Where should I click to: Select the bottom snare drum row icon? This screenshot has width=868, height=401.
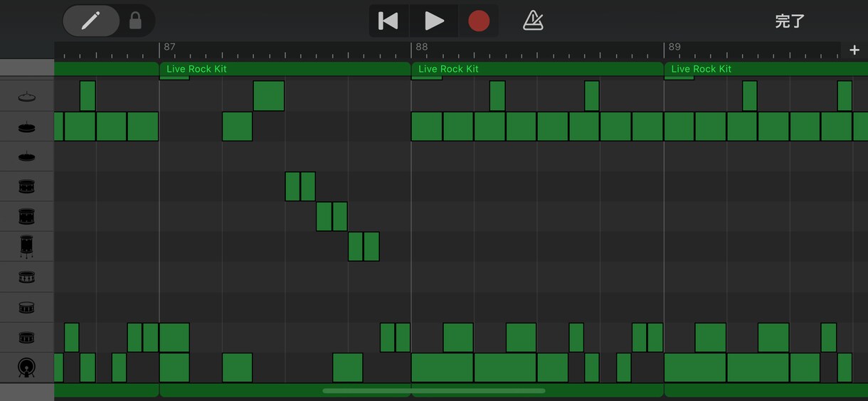(27, 338)
